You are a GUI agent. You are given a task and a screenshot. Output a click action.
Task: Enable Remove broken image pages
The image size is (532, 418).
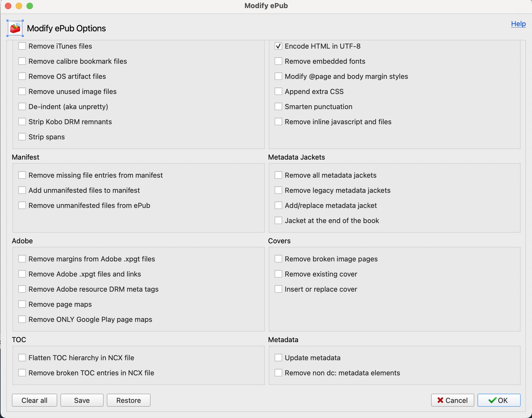[278, 258]
